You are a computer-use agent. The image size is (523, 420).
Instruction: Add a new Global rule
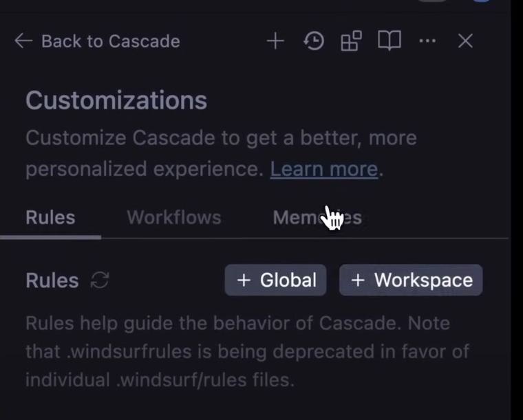tap(275, 280)
